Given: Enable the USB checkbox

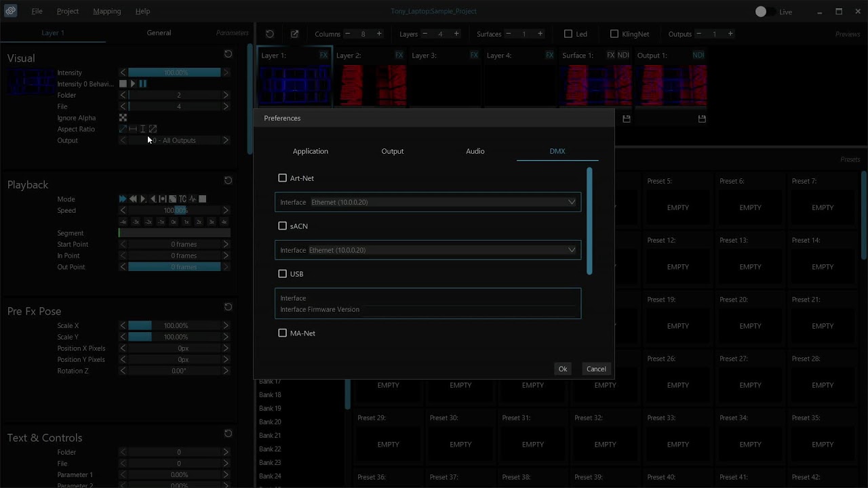Looking at the screenshot, I should (283, 274).
